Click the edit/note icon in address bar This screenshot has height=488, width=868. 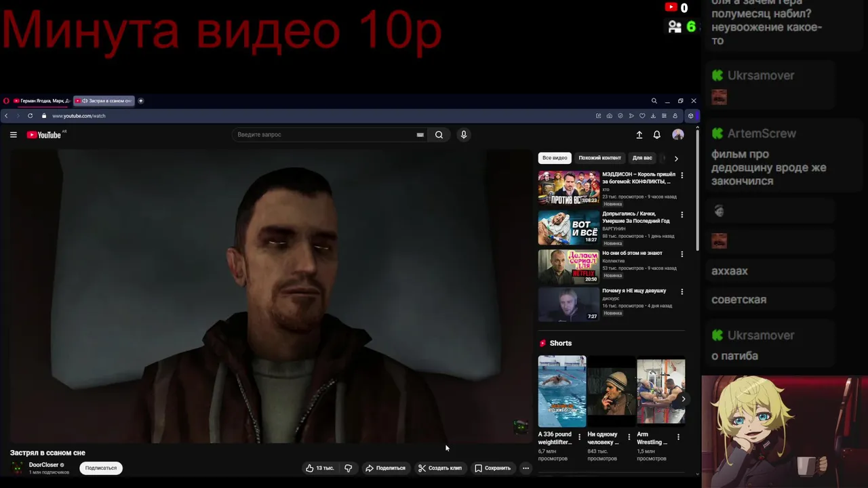tap(598, 116)
